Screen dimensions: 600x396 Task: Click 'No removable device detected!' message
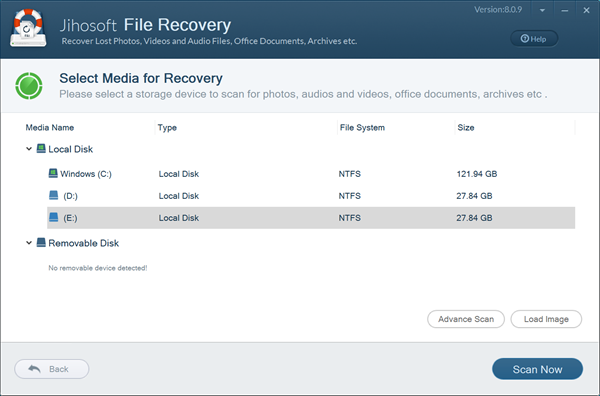[98, 268]
